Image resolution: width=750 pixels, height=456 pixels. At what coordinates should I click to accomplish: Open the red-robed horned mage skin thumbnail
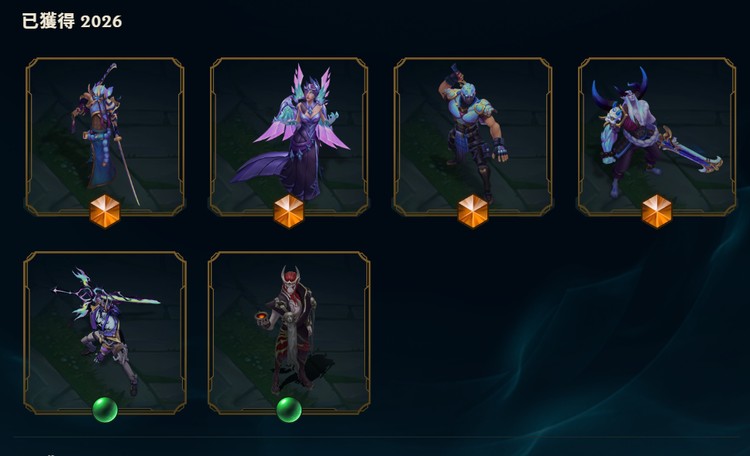[x=289, y=333]
